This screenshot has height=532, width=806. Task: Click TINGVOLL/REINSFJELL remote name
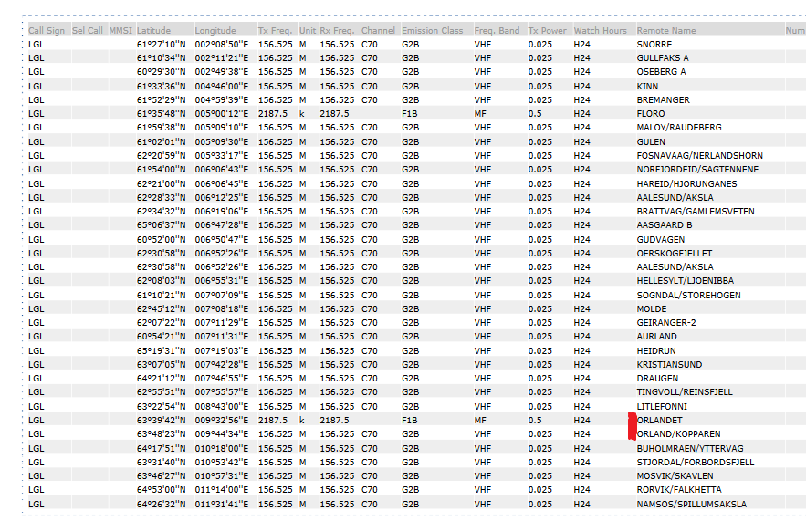(685, 391)
